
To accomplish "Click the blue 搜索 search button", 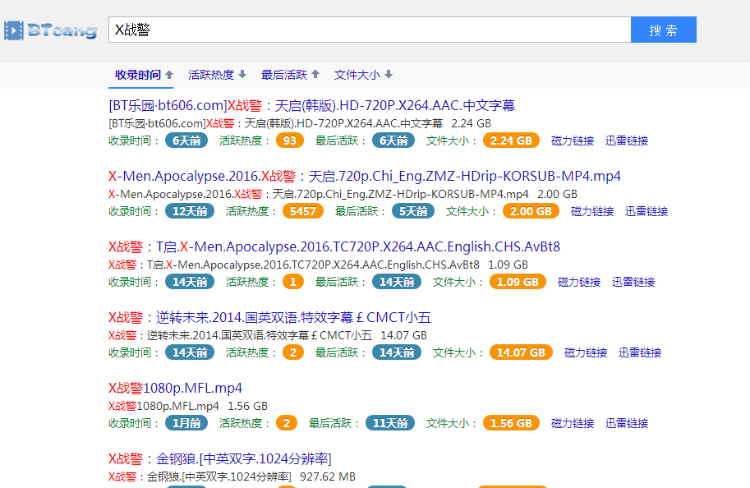I will coord(663,30).
